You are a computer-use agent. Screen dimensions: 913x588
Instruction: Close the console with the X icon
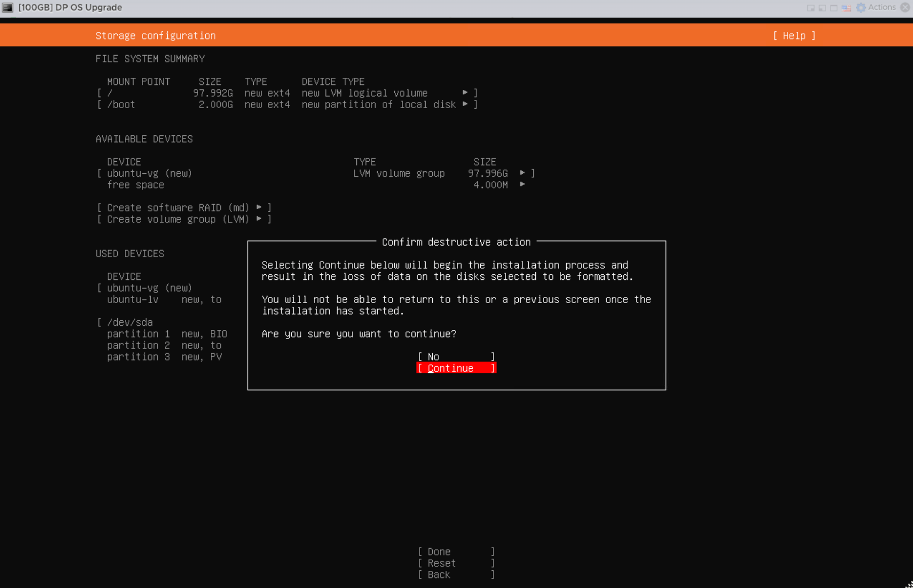point(905,8)
